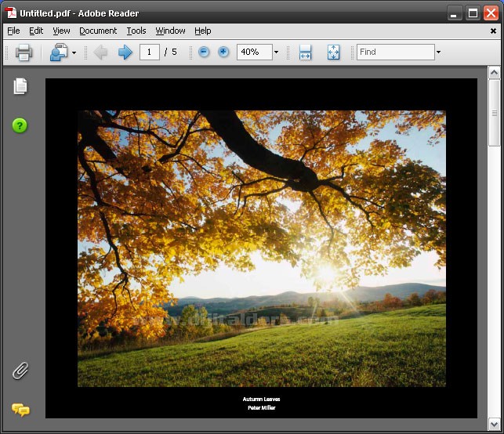Click the Autumn Leaves caption text

tap(261, 399)
